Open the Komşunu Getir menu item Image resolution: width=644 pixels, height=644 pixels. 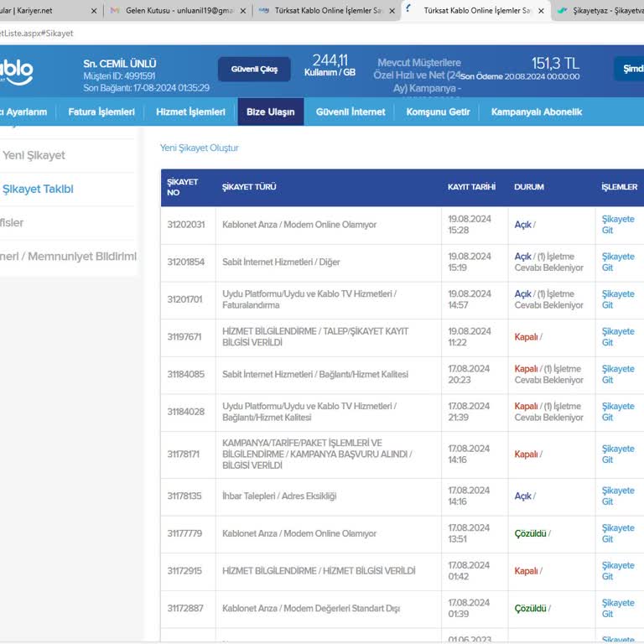[x=438, y=112]
